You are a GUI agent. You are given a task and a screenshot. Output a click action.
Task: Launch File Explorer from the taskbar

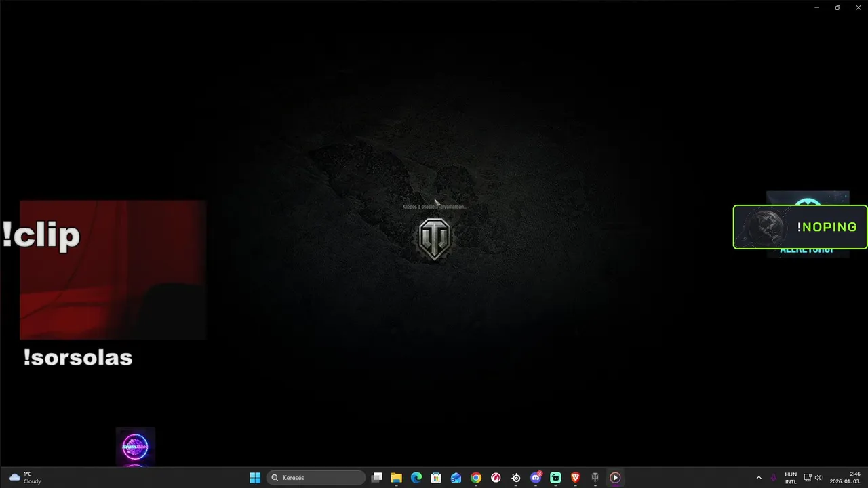coord(397,478)
